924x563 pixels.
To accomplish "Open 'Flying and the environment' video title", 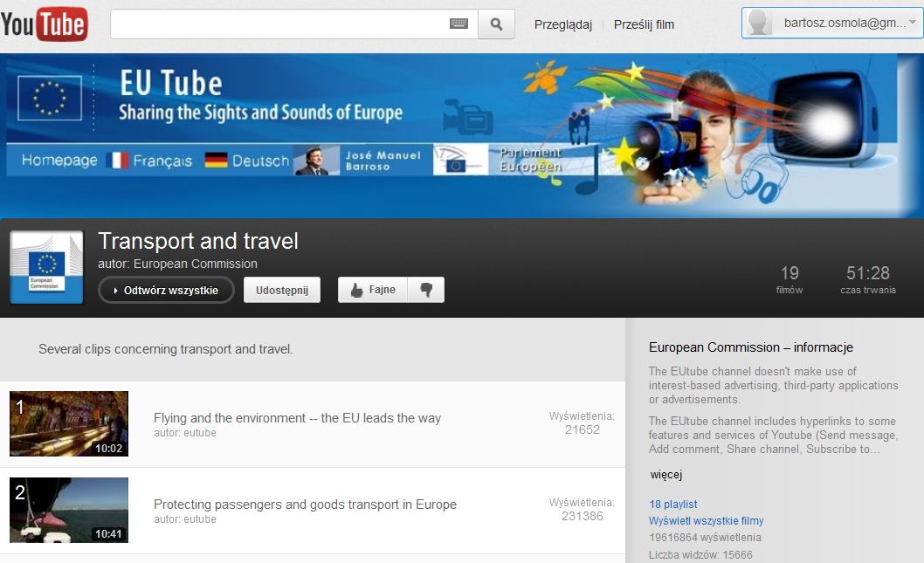I will [297, 418].
